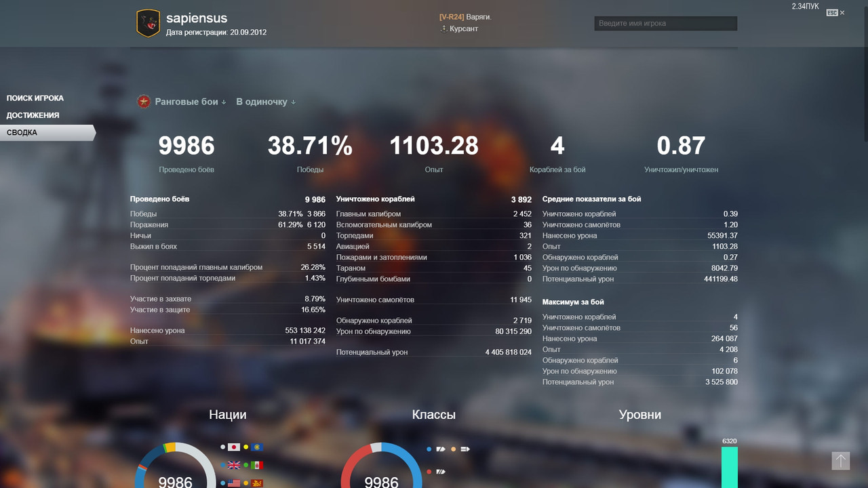Click the Поражения row value 6 120

[316, 225]
